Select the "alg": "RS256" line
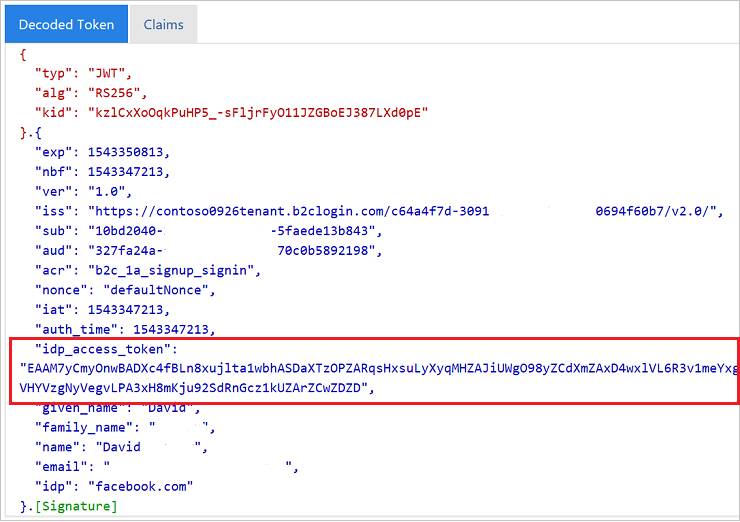 (91, 93)
